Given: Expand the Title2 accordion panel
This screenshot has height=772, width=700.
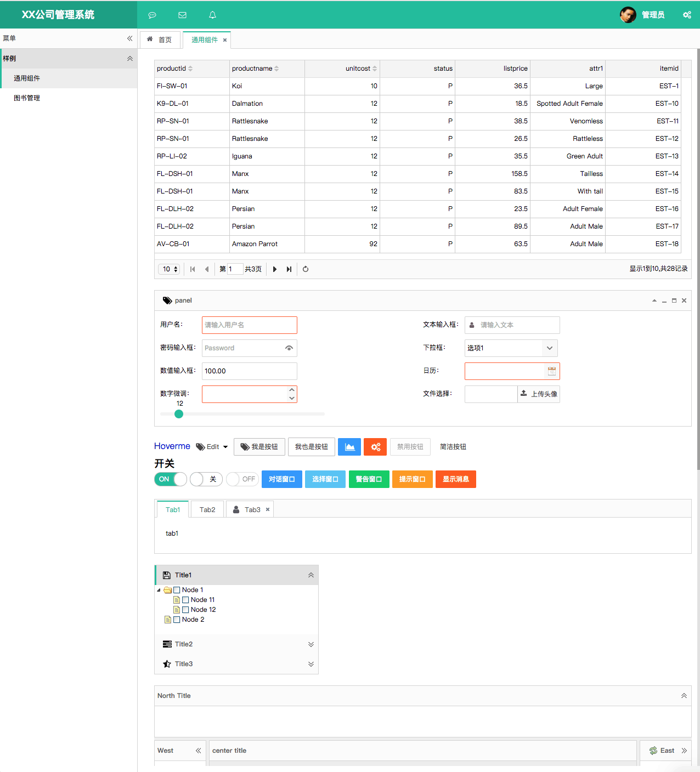Looking at the screenshot, I should 311,644.
